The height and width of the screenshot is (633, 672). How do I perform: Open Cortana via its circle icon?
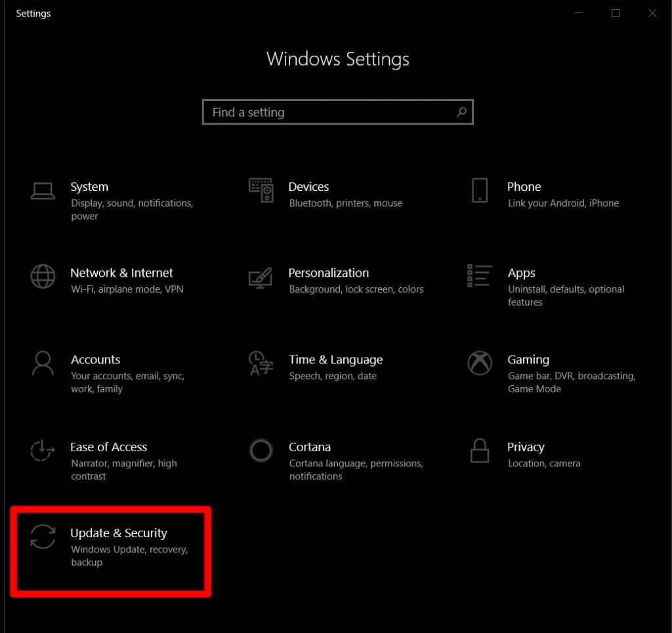click(x=261, y=451)
